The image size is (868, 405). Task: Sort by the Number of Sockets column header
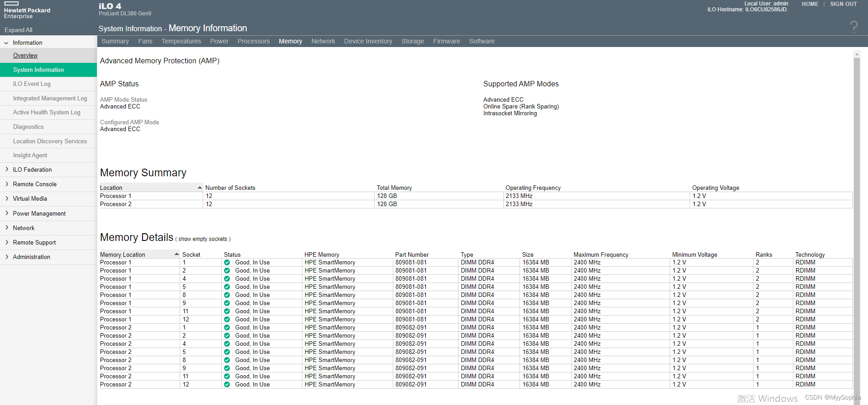230,188
